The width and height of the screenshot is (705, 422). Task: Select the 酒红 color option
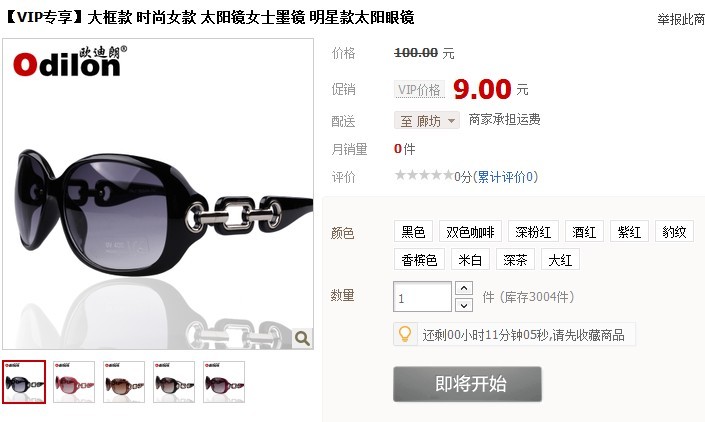[x=584, y=232]
